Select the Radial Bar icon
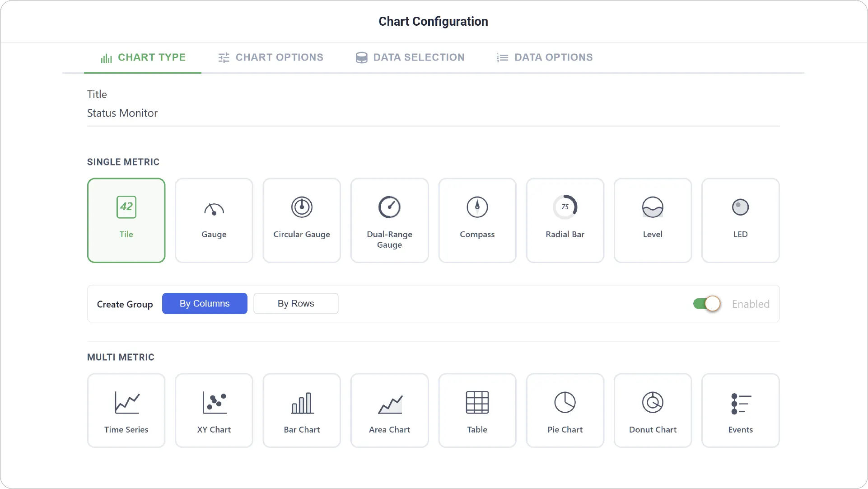 [565, 207]
